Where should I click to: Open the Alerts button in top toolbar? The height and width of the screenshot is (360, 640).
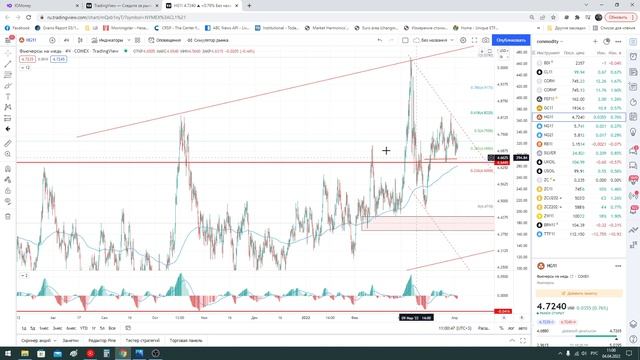pos(164,40)
